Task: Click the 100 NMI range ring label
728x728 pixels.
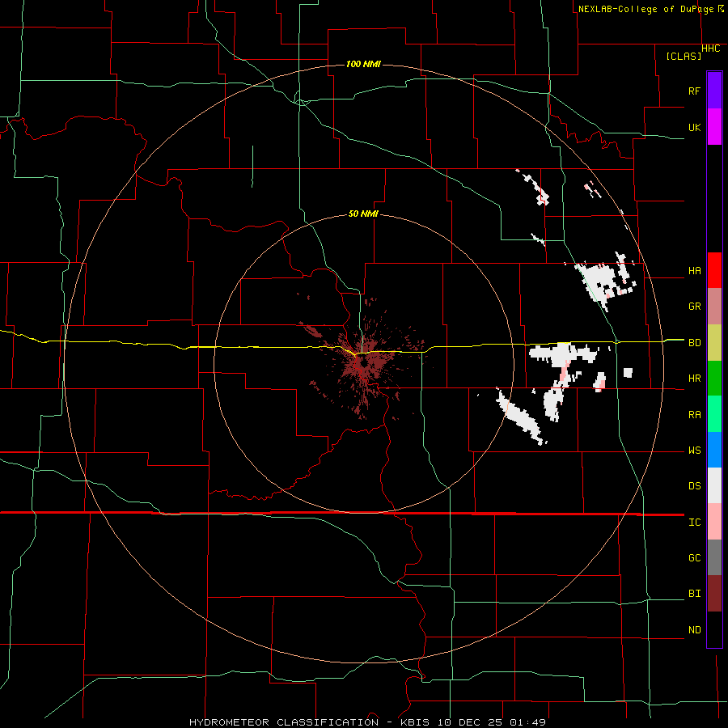Action: (363, 64)
